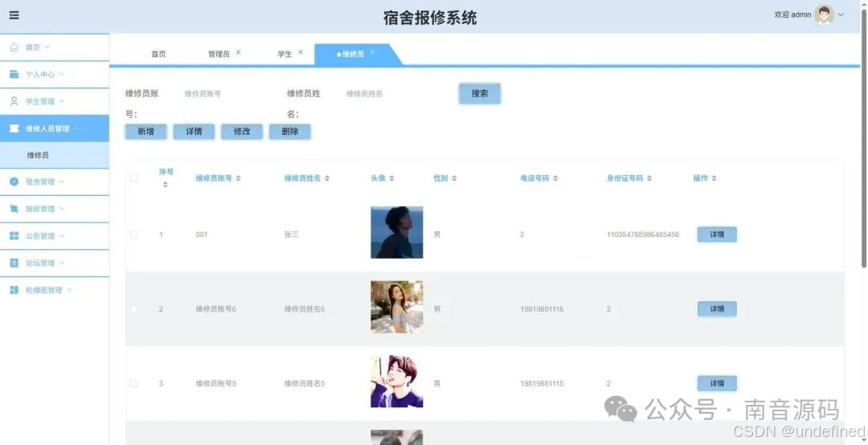Check the row for 维修员账号6
Viewport: 868px width, 445px height.
(x=134, y=308)
